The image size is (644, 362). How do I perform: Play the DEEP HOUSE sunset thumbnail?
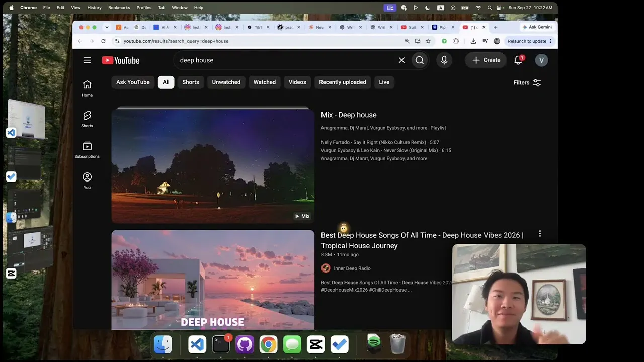[213, 280]
